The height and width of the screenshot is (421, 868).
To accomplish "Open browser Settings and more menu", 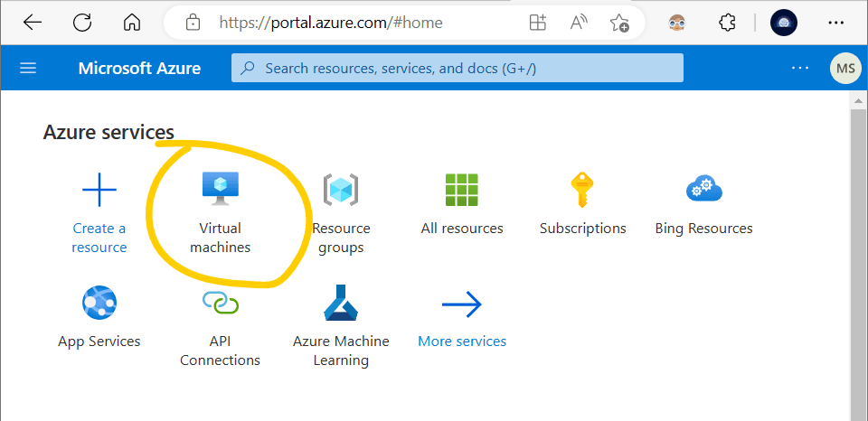I will point(835,23).
